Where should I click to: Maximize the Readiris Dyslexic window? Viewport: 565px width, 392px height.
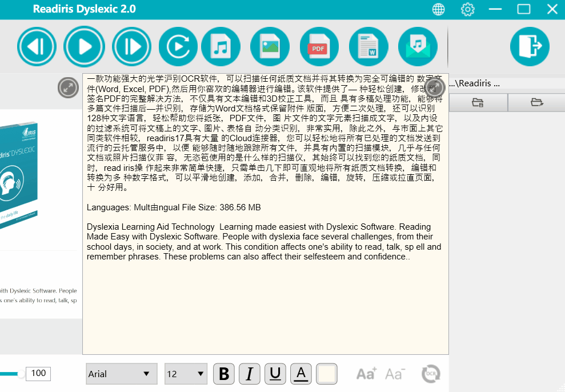tap(523, 9)
